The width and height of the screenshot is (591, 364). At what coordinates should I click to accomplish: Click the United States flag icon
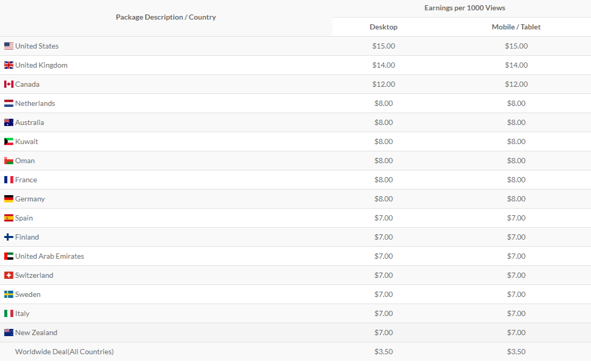(x=9, y=46)
